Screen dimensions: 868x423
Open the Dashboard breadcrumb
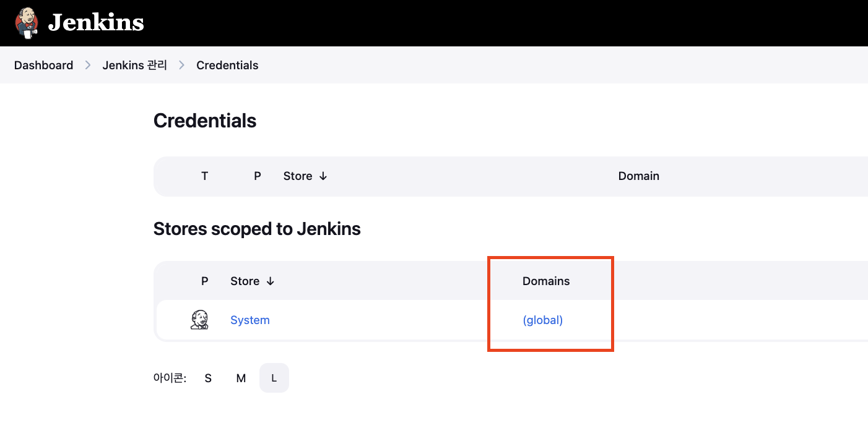43,65
